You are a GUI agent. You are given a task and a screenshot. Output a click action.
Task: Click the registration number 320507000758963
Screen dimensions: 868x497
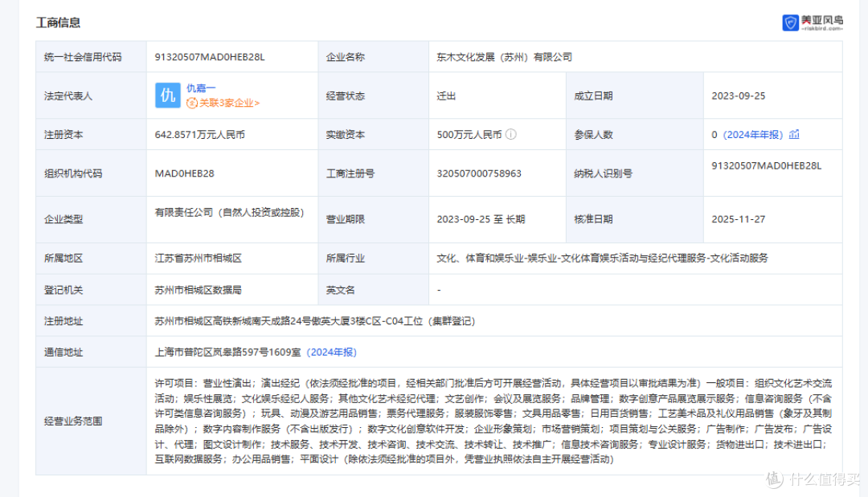click(x=479, y=173)
